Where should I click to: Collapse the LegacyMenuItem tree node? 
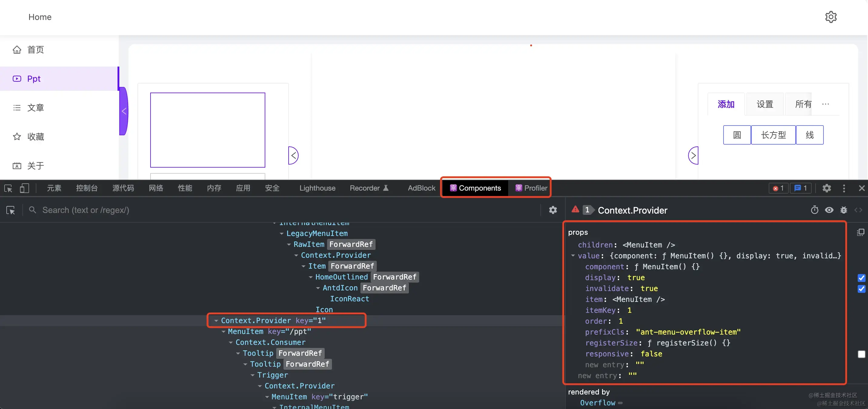tap(281, 234)
